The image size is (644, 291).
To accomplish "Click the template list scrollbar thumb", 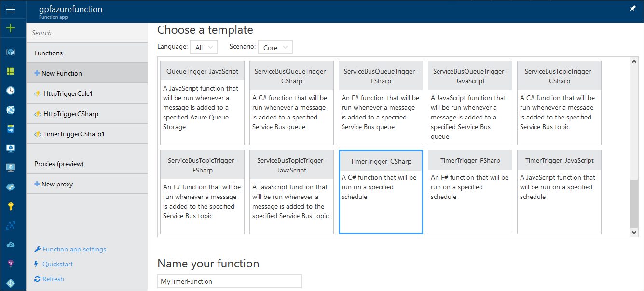I will (634, 203).
